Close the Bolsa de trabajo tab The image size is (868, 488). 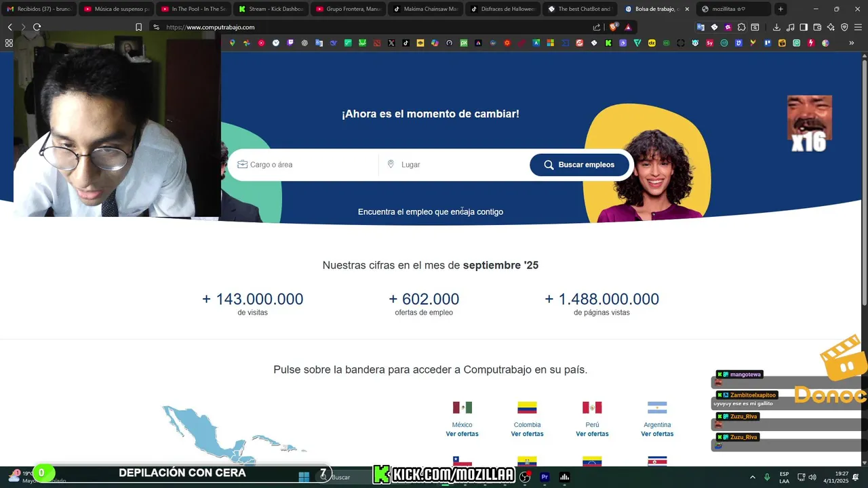(x=687, y=9)
